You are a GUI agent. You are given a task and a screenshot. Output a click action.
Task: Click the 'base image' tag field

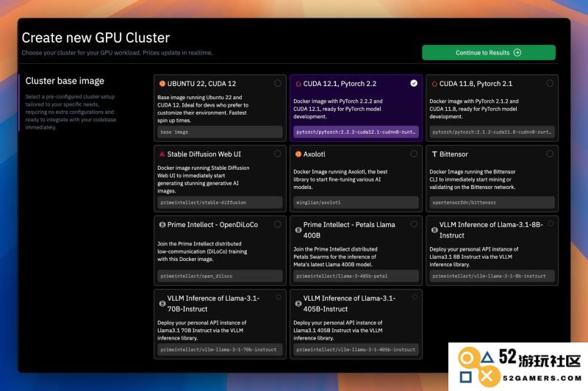pos(220,132)
